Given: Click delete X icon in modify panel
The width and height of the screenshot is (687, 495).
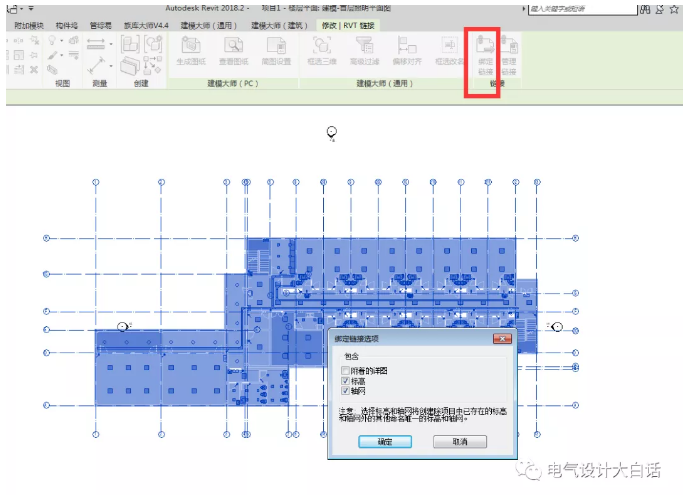Looking at the screenshot, I should pos(34,69).
